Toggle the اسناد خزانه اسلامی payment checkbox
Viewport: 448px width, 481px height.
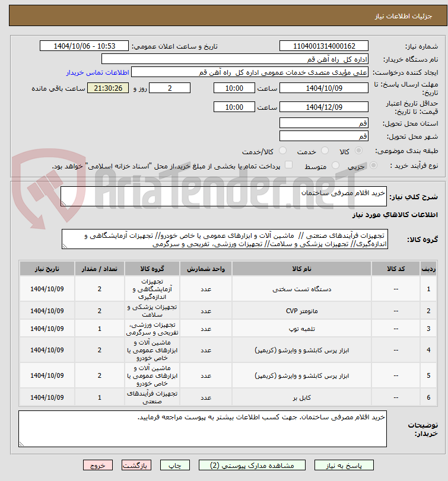click(x=288, y=165)
